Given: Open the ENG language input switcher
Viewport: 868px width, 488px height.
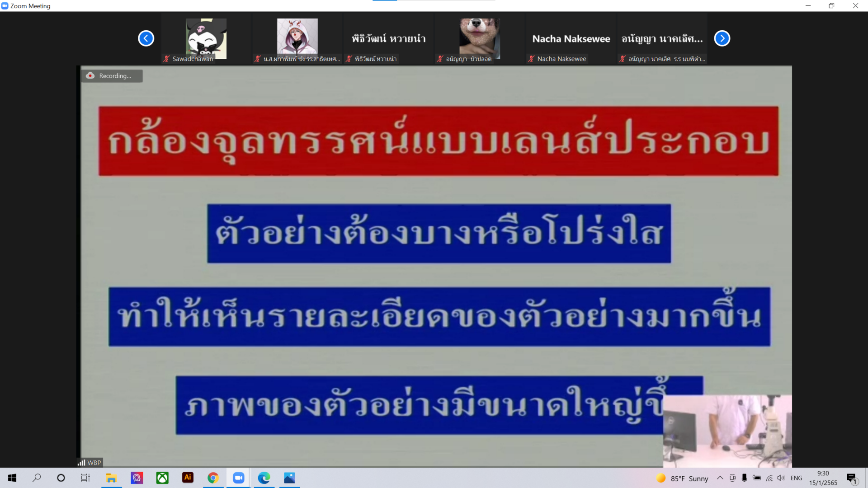Looking at the screenshot, I should 796,478.
